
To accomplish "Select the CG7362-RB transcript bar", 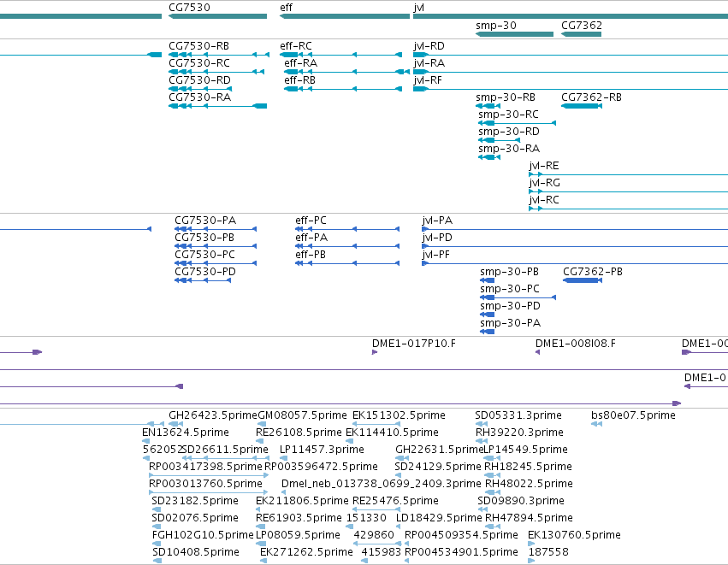I will (x=582, y=106).
